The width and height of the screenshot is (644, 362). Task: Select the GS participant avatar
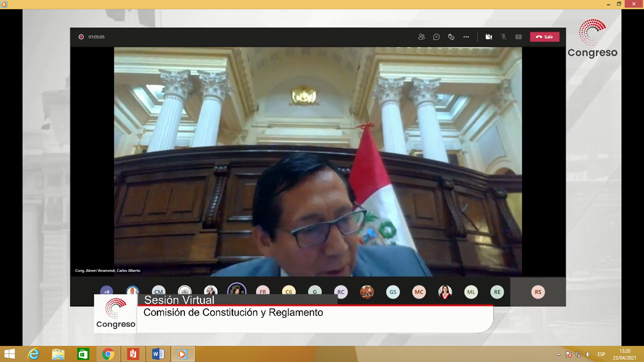click(393, 292)
